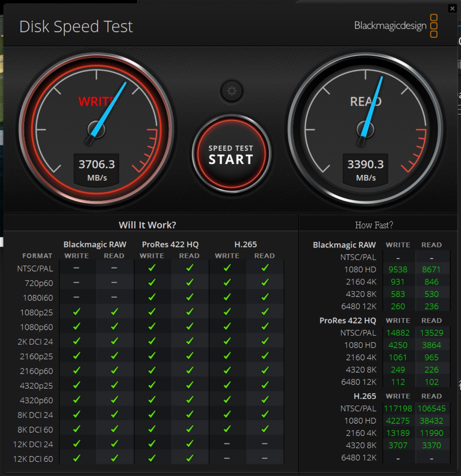This screenshot has height=476, width=461.
Task: Click 2160p25 Blackmagic RAW read checkmark
Action: point(114,355)
